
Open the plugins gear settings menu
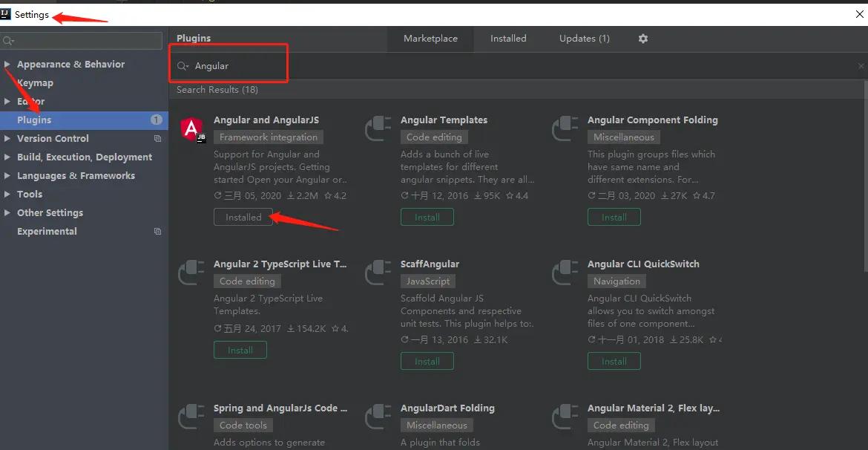point(642,39)
